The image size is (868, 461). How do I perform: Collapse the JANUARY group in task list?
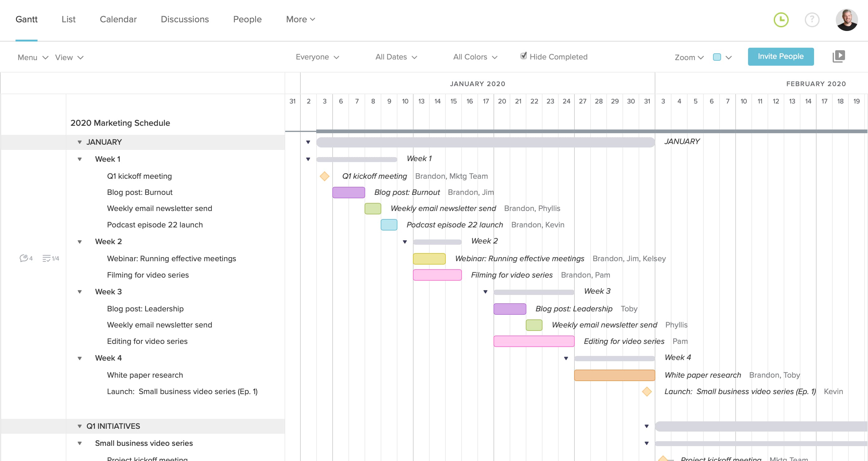point(80,142)
